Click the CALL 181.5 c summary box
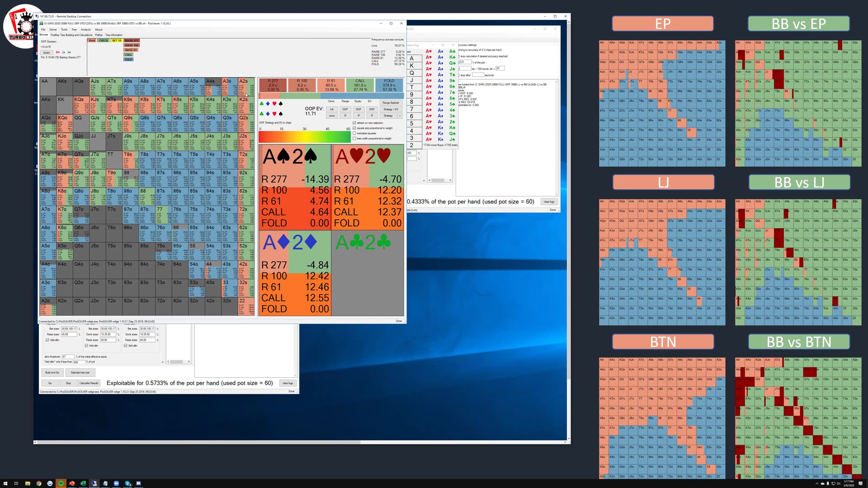This screenshot has width=868, height=488. (360, 85)
